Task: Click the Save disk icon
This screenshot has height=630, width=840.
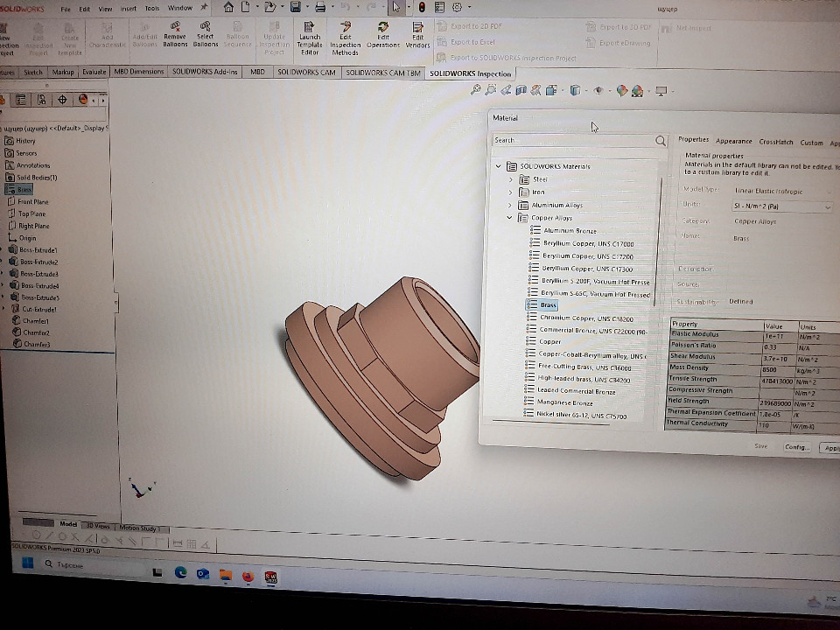Action: 296,7
